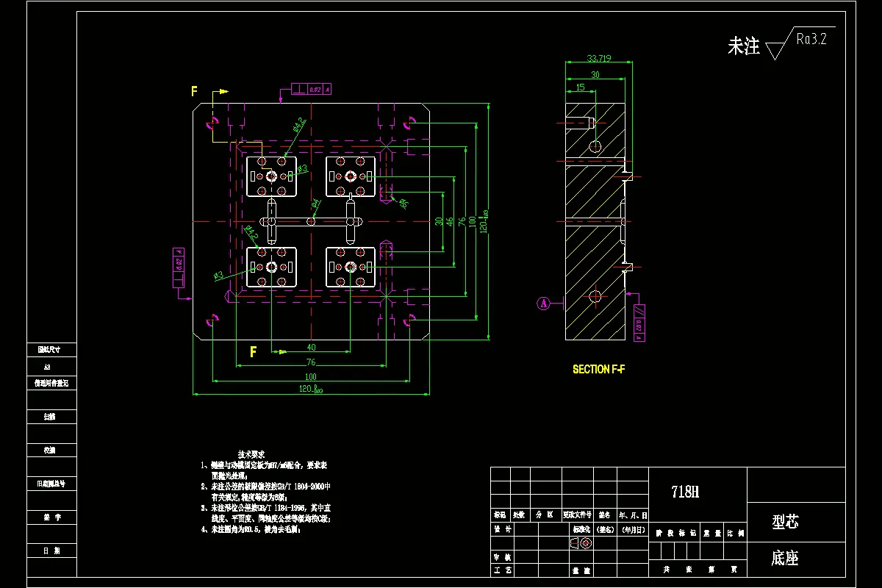Screen dimensions: 882x588
Task: Select the 更改文件号 header cell
Action: (x=577, y=515)
